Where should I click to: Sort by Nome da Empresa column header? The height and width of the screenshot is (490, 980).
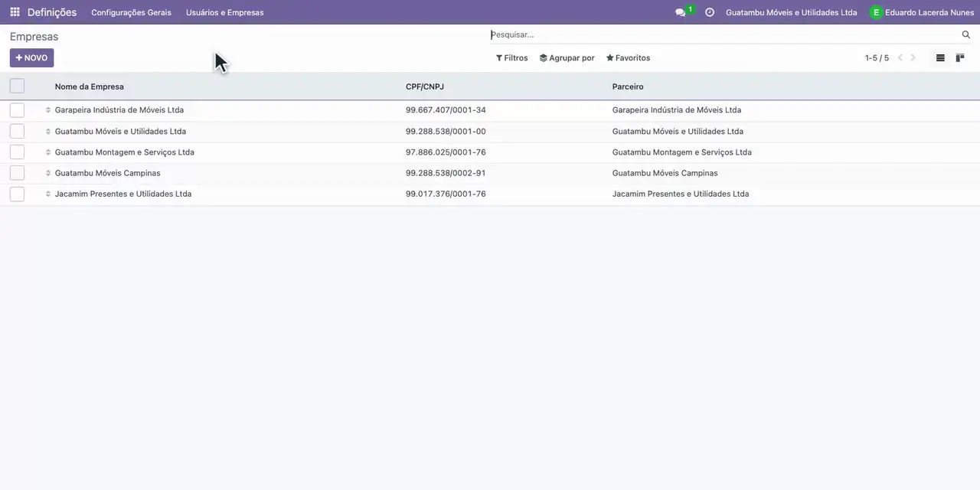pos(89,87)
